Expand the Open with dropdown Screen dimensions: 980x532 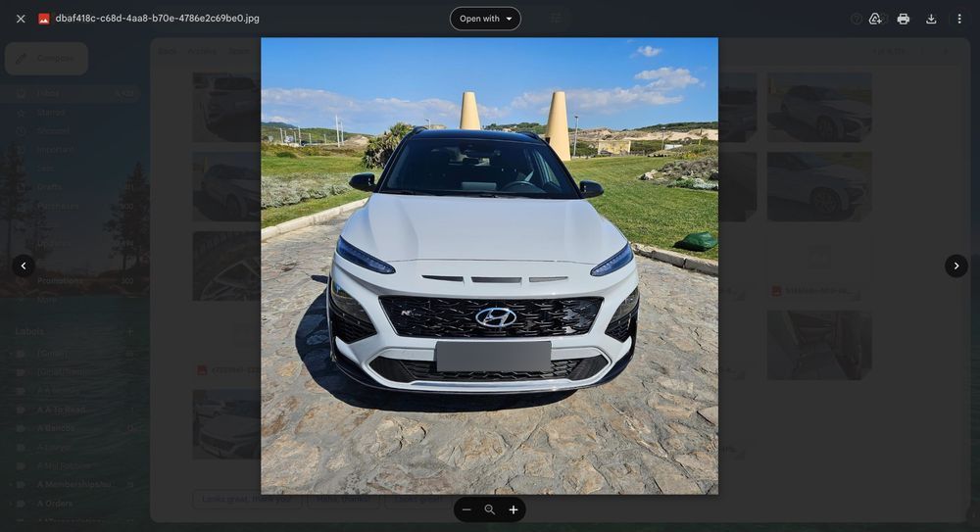[x=486, y=19]
